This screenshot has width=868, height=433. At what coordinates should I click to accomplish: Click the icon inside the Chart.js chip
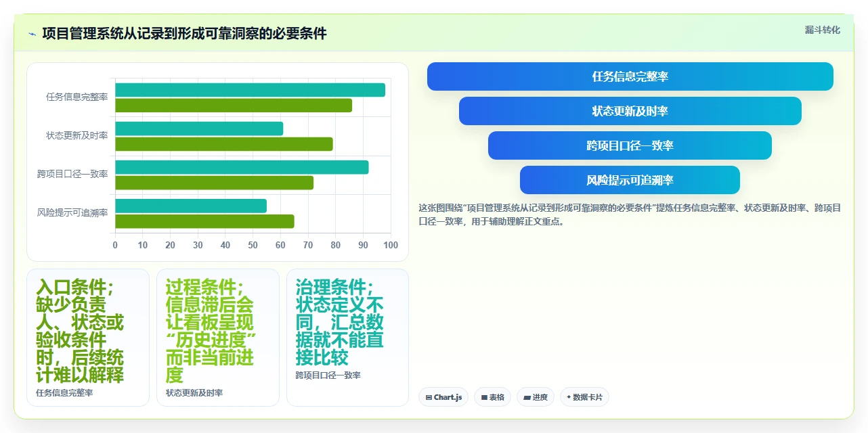point(429,398)
